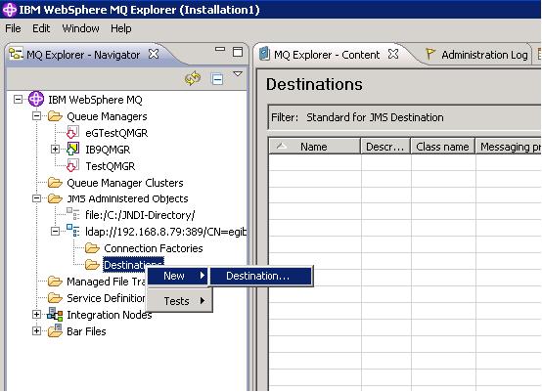Click the IBM WebSphere MQ root node icon
The image size is (542, 392).
(x=36, y=100)
